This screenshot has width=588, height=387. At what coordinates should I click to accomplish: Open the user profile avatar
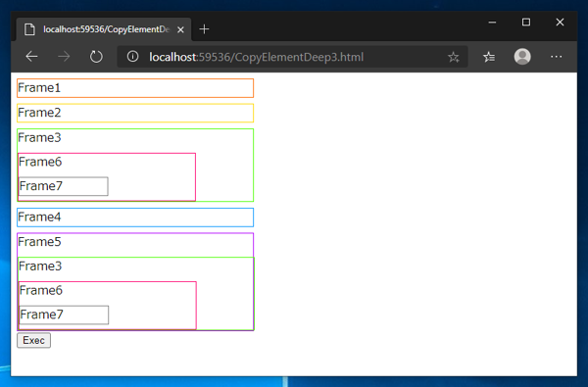click(522, 57)
